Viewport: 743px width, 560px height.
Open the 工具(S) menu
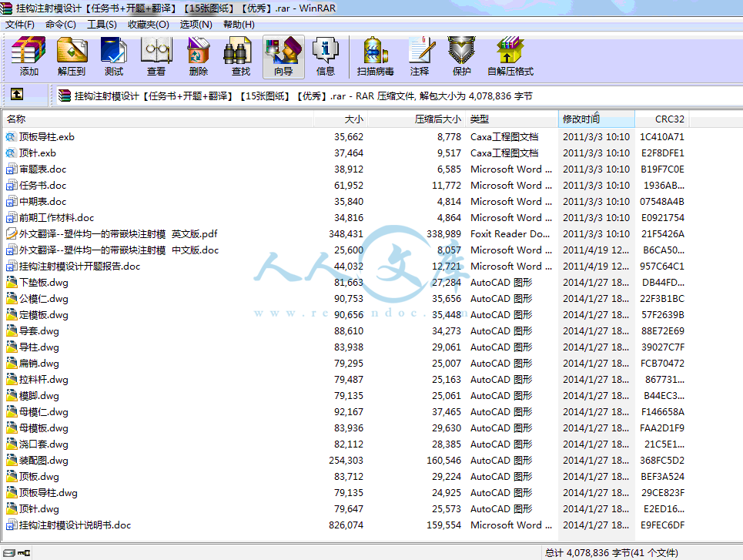(x=102, y=25)
